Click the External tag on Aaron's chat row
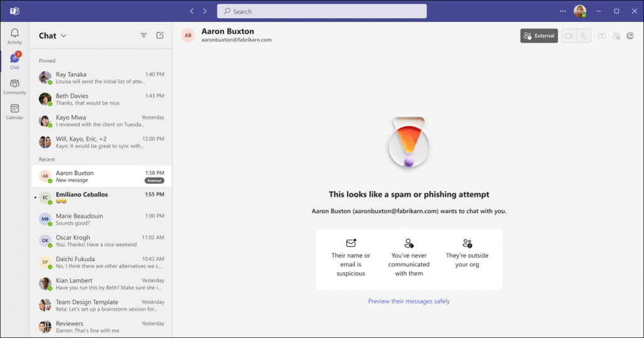 point(155,181)
